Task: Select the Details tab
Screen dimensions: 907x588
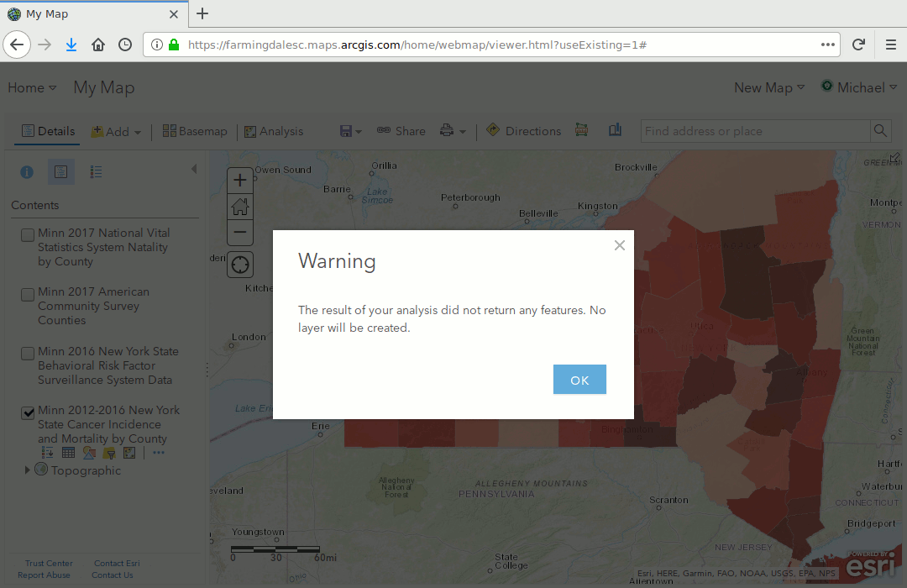Action: click(x=48, y=132)
